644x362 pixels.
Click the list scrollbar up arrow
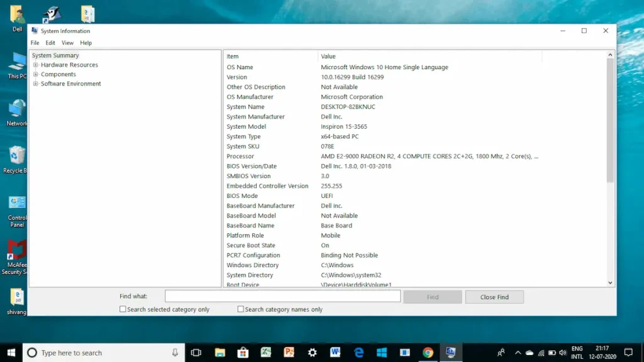click(x=610, y=55)
